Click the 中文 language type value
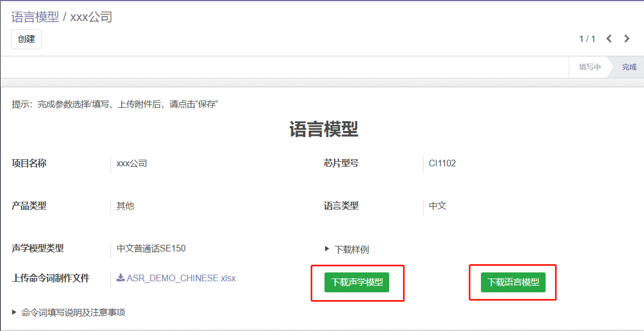Viewport: 644px width, 331px height. [437, 206]
